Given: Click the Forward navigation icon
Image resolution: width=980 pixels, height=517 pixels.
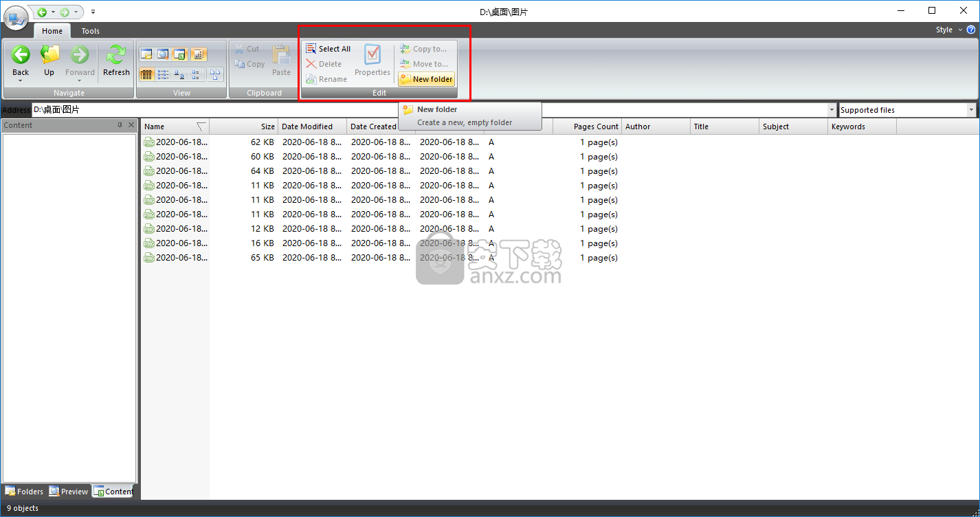Looking at the screenshot, I should (x=80, y=55).
